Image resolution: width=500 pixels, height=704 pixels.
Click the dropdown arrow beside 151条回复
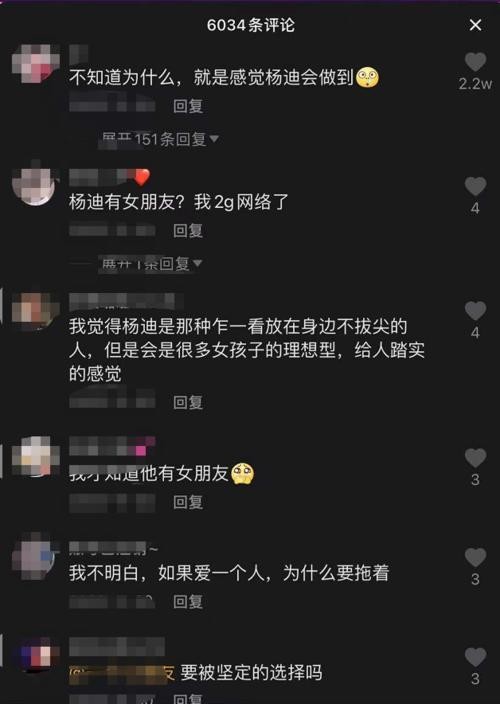[x=214, y=139]
